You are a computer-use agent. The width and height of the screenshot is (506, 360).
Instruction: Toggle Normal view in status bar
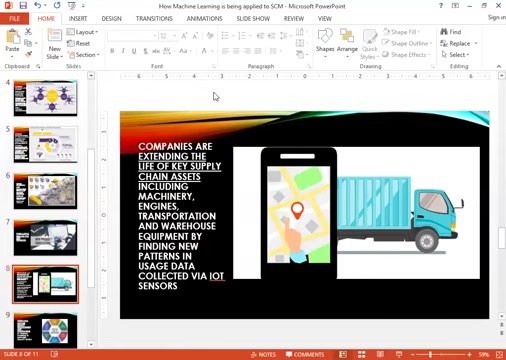click(x=343, y=354)
